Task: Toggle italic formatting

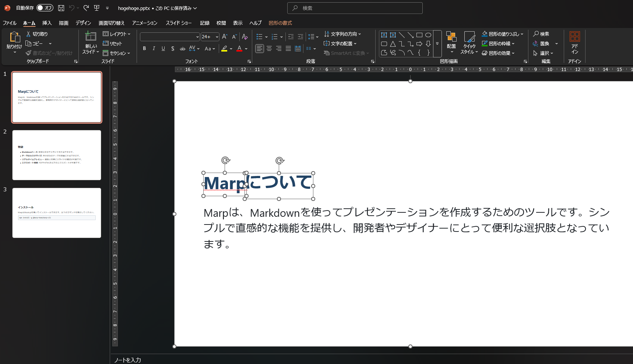Action: (154, 48)
